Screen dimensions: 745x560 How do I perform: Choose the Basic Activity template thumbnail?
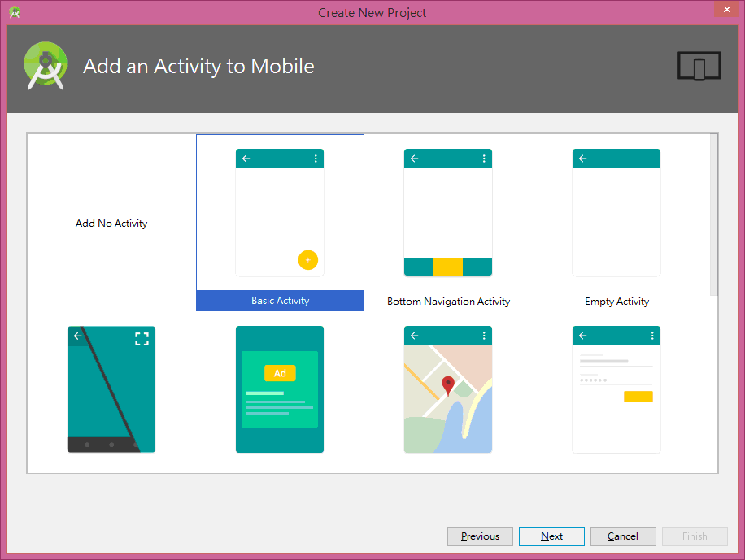(x=280, y=212)
